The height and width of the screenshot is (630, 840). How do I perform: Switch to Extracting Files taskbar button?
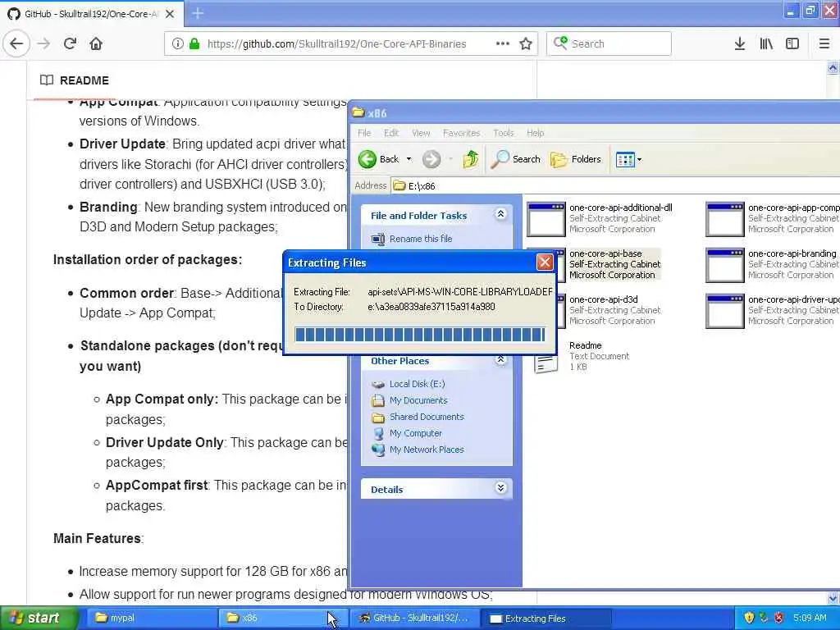(x=546, y=619)
